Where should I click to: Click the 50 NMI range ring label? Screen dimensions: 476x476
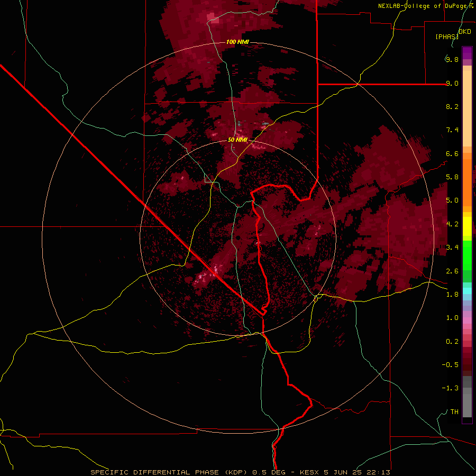pos(237,140)
